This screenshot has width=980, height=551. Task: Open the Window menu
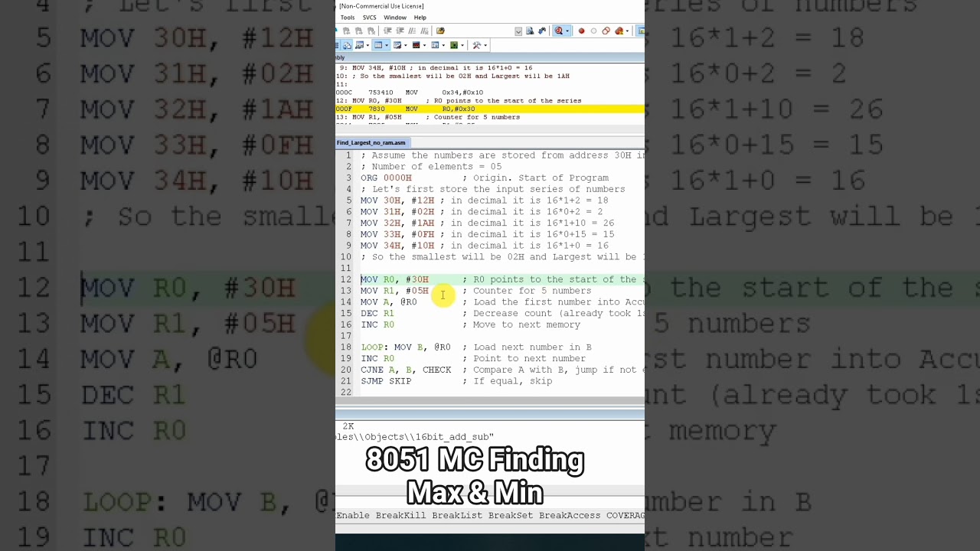pyautogui.click(x=395, y=18)
